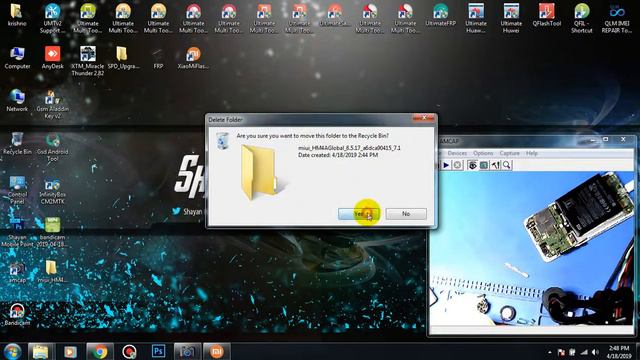Open Photoshop from the taskbar
The height and width of the screenshot is (360, 640).
(158, 351)
